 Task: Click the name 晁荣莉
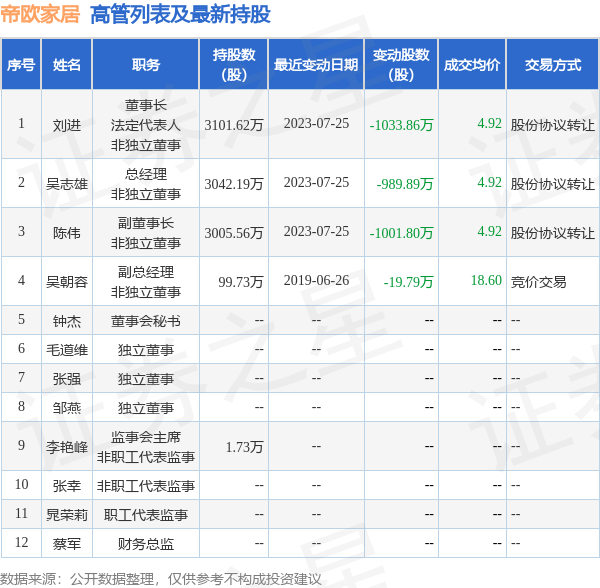pos(67,515)
